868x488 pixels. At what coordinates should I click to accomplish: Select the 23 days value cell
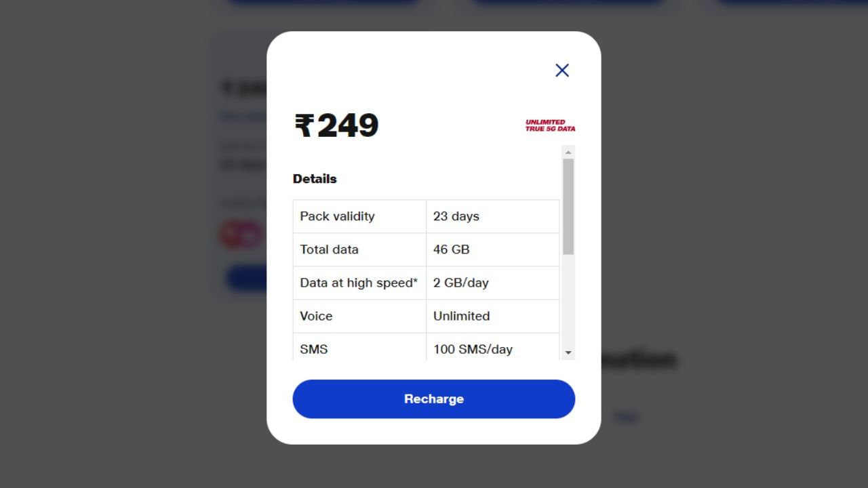pyautogui.click(x=493, y=216)
